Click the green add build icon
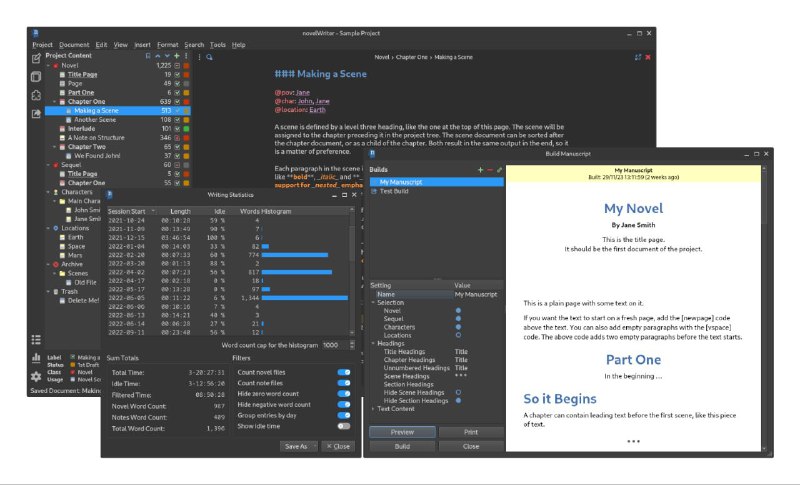This screenshot has height=485, width=800. 480,170
